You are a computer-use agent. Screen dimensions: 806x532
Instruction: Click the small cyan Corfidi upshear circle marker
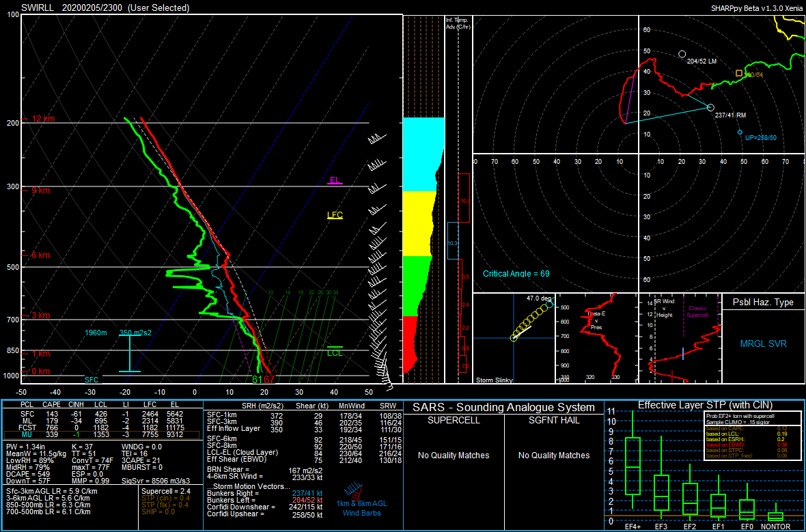[x=740, y=132]
